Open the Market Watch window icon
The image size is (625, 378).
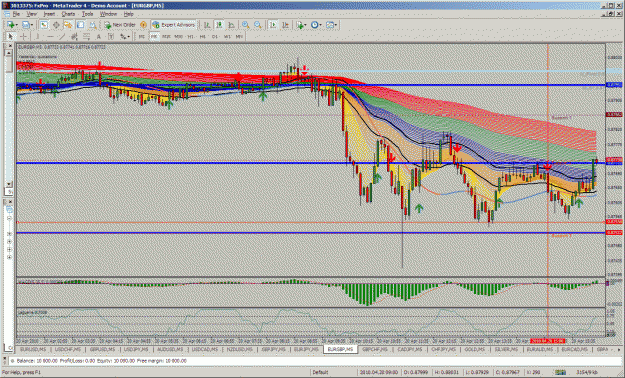(x=44, y=25)
